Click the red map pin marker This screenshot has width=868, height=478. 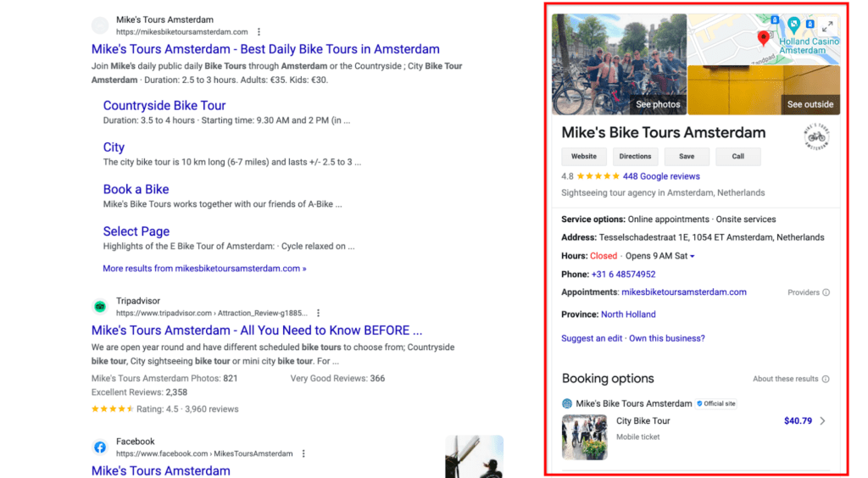(x=764, y=37)
